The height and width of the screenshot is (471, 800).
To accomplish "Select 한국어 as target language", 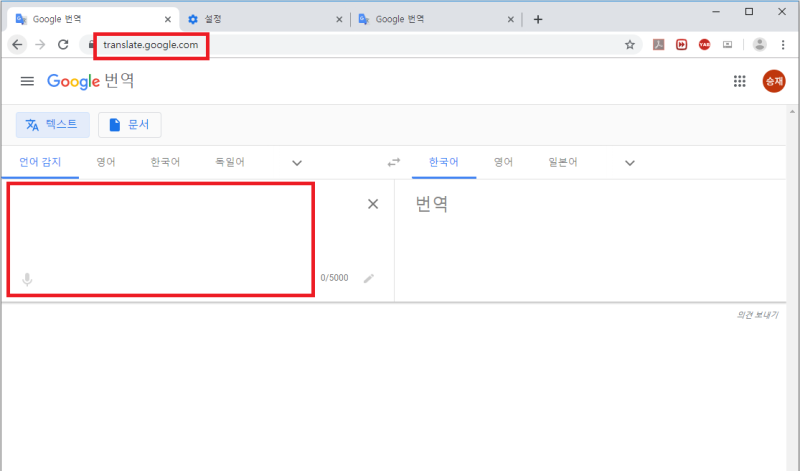I will 444,162.
